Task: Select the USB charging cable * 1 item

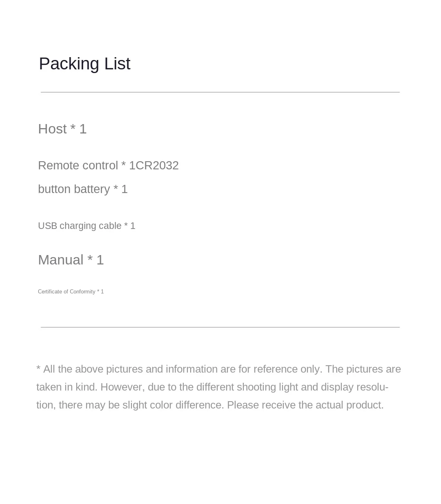Action: (87, 226)
